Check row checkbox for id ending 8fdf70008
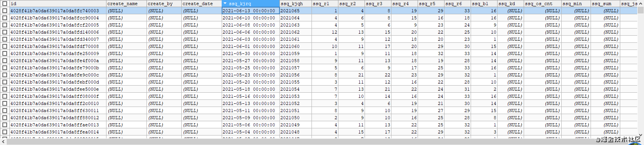This screenshot has height=145, width=644. pos(5,46)
